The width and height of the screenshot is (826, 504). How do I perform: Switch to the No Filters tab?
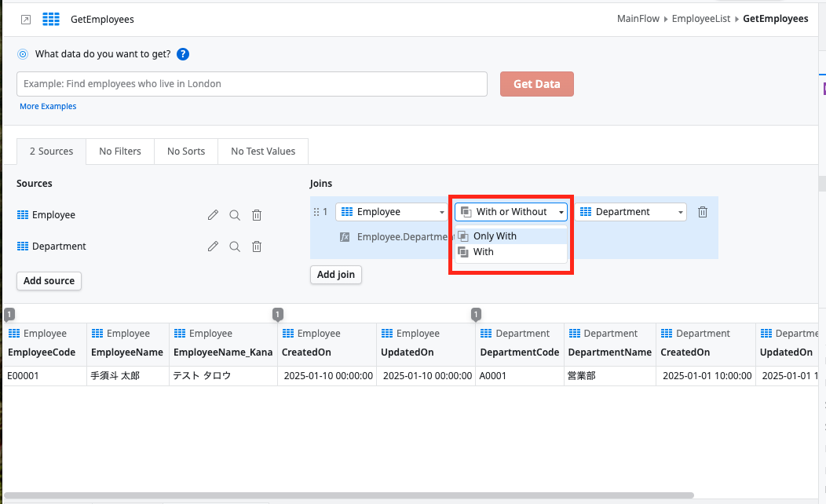[x=119, y=151]
